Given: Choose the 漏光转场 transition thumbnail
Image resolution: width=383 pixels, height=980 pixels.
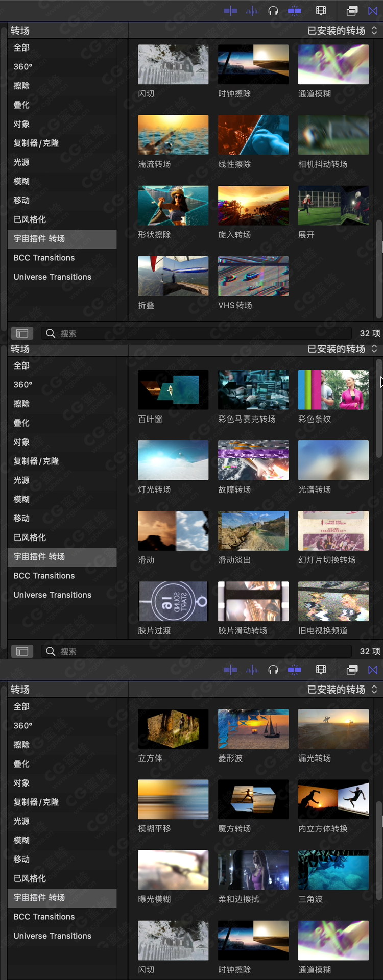Looking at the screenshot, I should [333, 728].
